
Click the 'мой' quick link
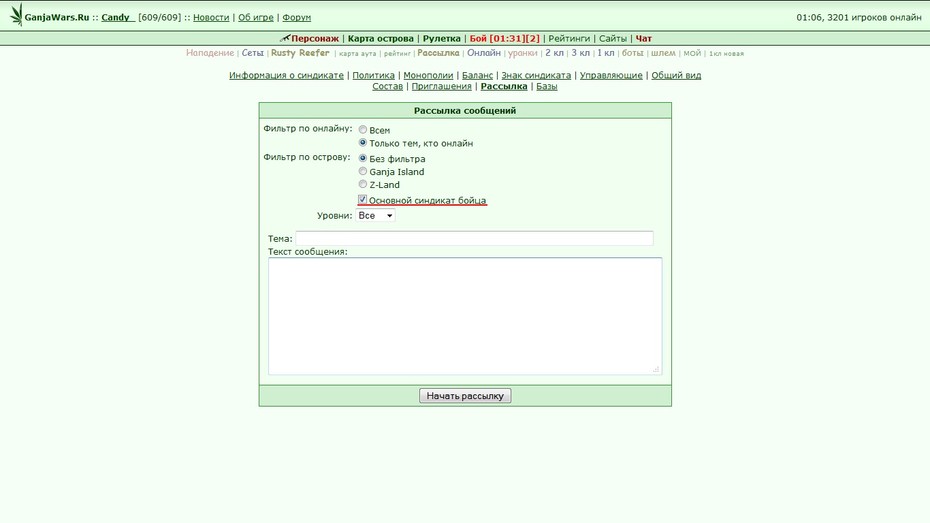click(692, 53)
